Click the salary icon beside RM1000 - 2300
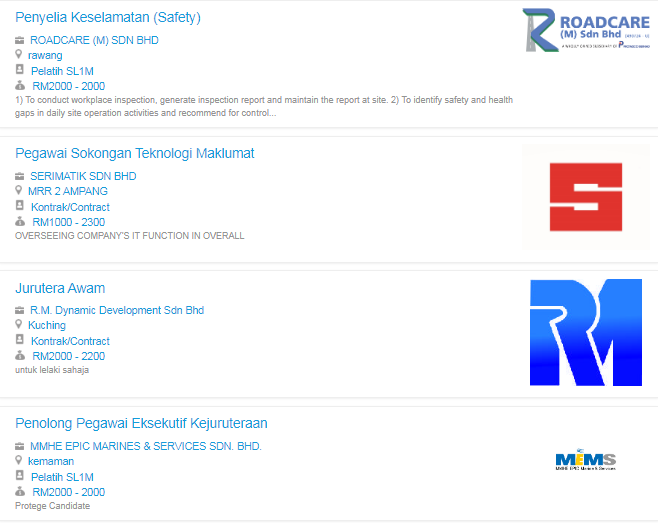This screenshot has height=523, width=658. [x=19, y=222]
